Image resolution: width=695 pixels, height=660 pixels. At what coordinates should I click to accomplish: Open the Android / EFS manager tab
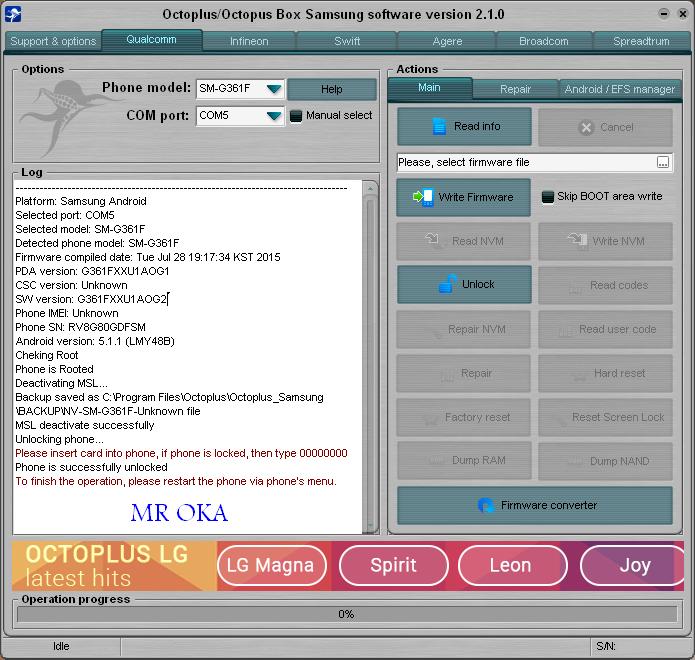(x=620, y=89)
